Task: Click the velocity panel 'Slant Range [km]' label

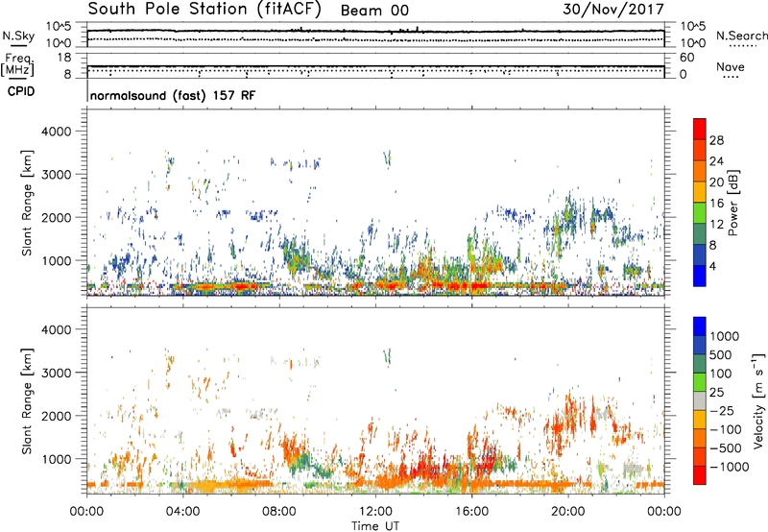Action: tap(27, 400)
